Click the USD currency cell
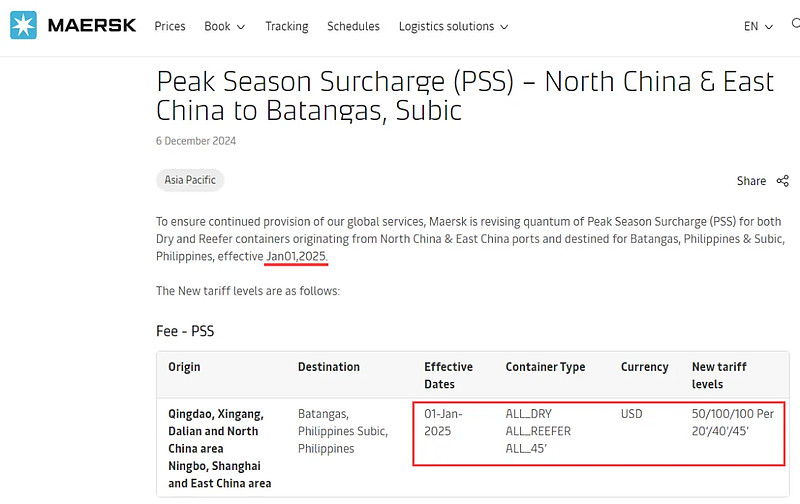 pyautogui.click(x=632, y=413)
